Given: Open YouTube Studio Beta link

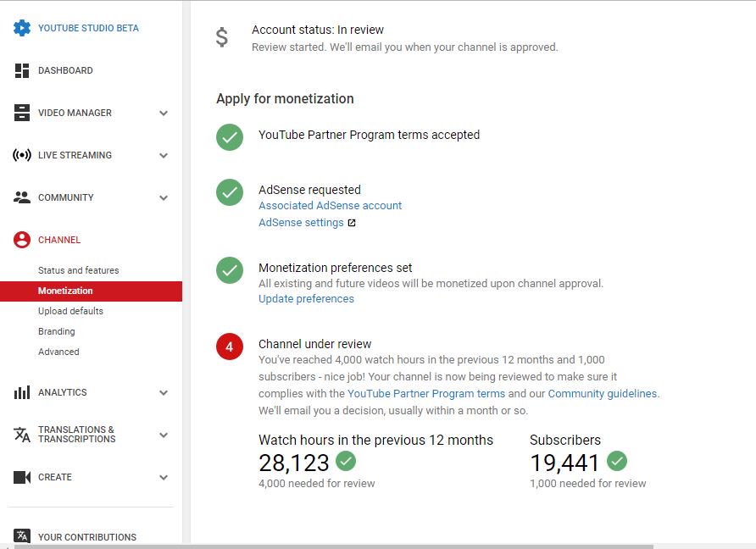Looking at the screenshot, I should (x=88, y=28).
